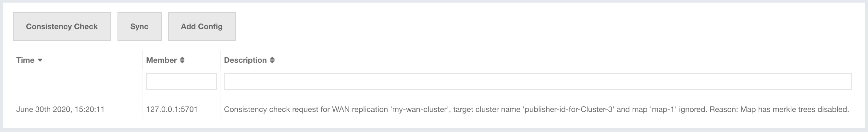Click the Description column sort icon
The height and width of the screenshot is (132, 868).
click(272, 60)
